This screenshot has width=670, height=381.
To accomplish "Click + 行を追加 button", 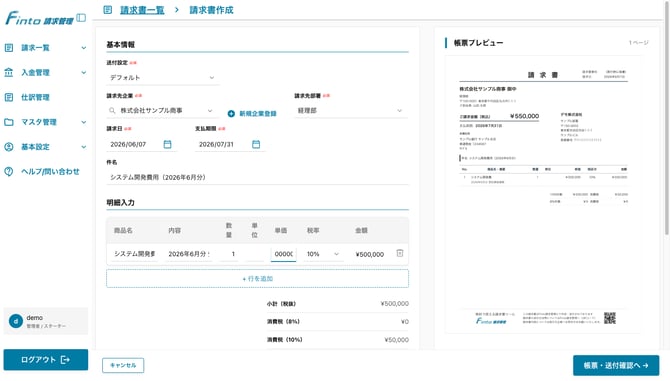I will click(x=257, y=278).
